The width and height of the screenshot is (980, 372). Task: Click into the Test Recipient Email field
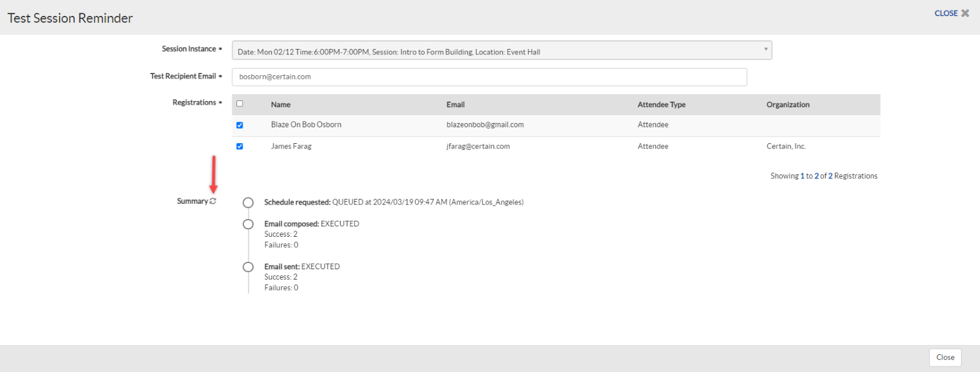point(489,77)
